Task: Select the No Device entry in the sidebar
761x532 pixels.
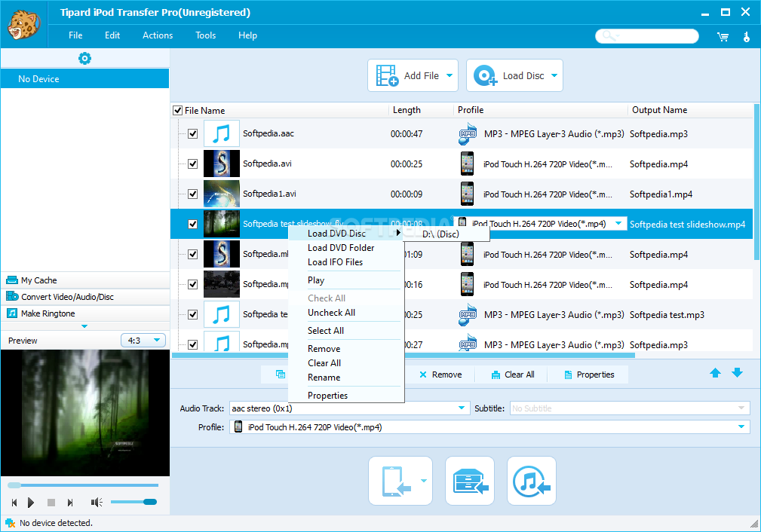Action: point(85,78)
